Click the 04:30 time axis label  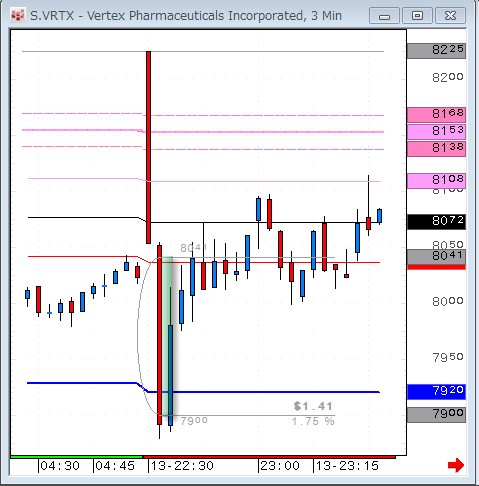[60, 466]
